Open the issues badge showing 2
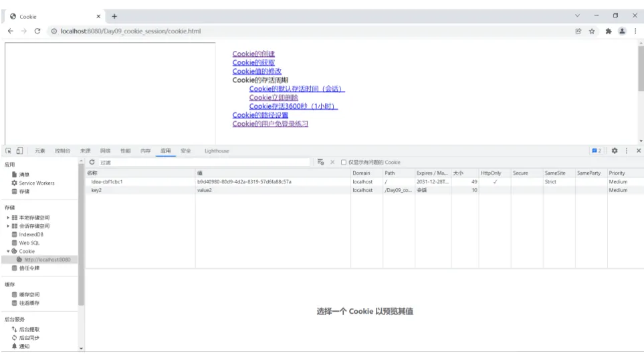The image size is (644, 356). pyautogui.click(x=597, y=151)
